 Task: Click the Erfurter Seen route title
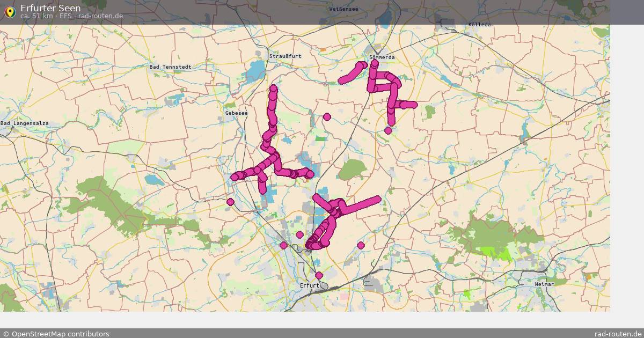tap(50, 8)
